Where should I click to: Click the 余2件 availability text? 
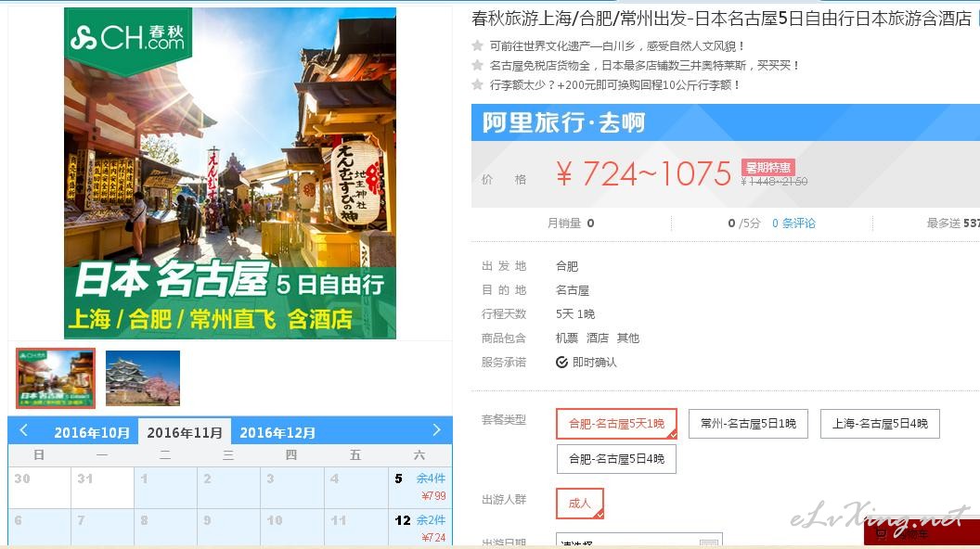click(432, 519)
